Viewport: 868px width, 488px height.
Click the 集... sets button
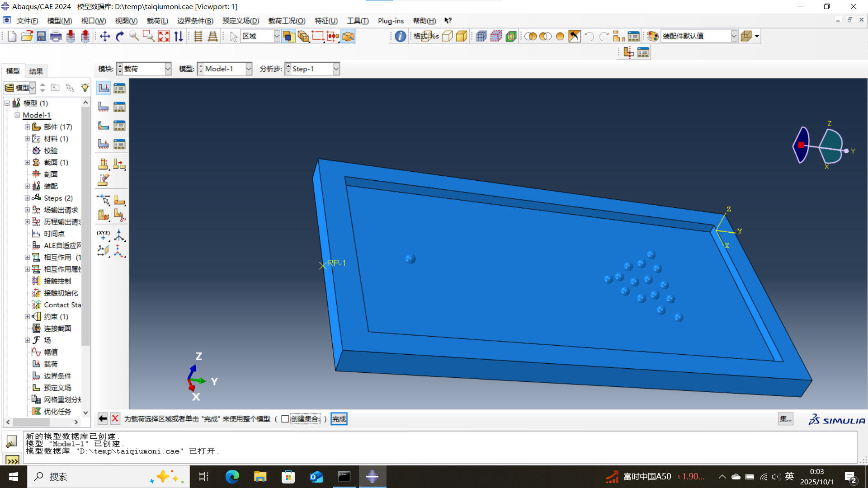click(785, 419)
